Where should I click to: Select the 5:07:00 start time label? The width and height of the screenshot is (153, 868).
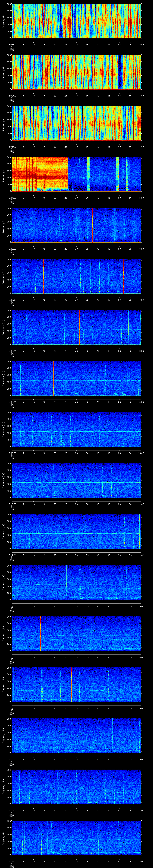[x=12, y=351]
